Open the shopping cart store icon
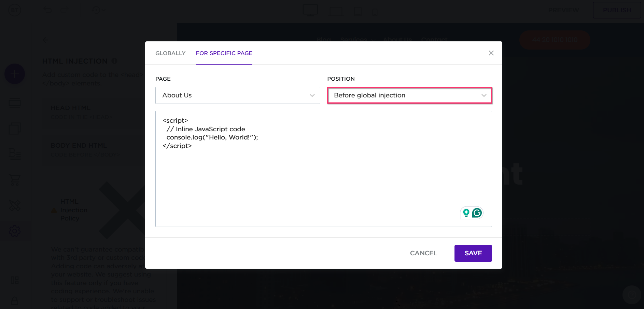644x309 pixels. coord(15,180)
